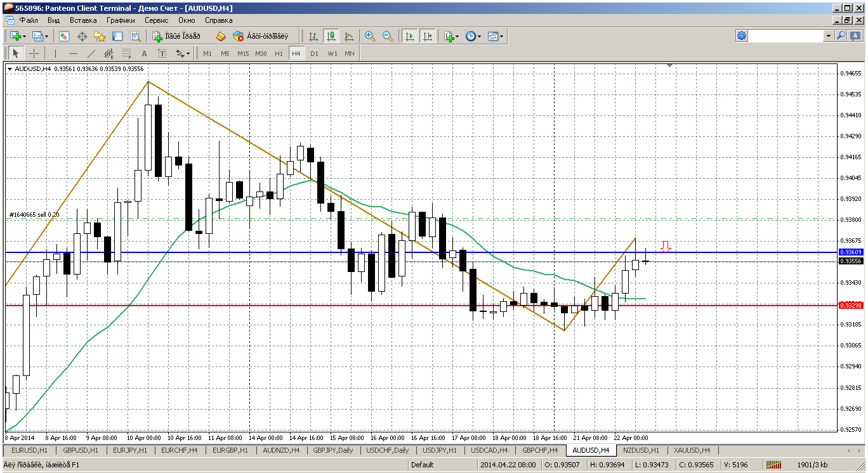Select the cursor arrow tool
The width and height of the screenshot is (868, 473).
point(16,53)
